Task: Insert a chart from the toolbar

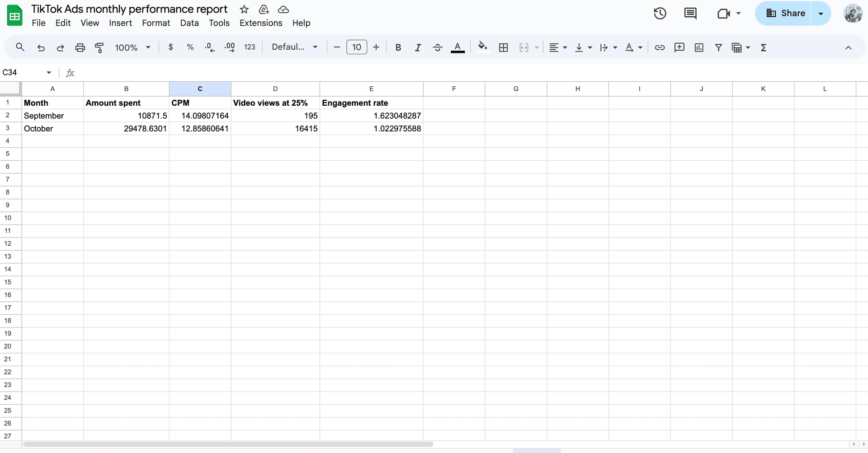Action: pyautogui.click(x=698, y=47)
